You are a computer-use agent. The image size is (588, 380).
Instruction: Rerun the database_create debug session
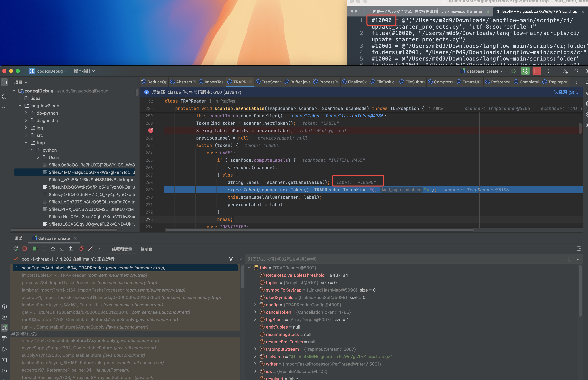[16, 249]
